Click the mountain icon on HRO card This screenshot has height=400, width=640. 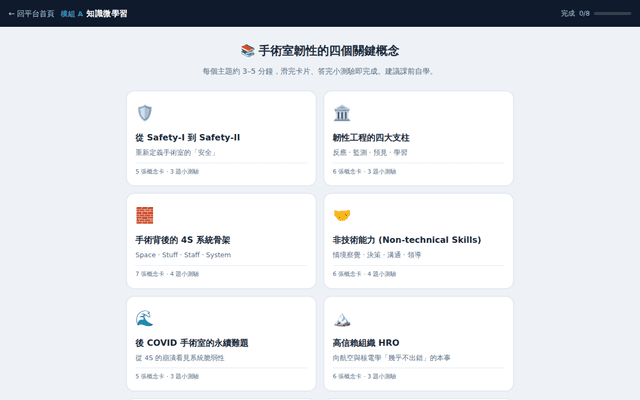(342, 320)
